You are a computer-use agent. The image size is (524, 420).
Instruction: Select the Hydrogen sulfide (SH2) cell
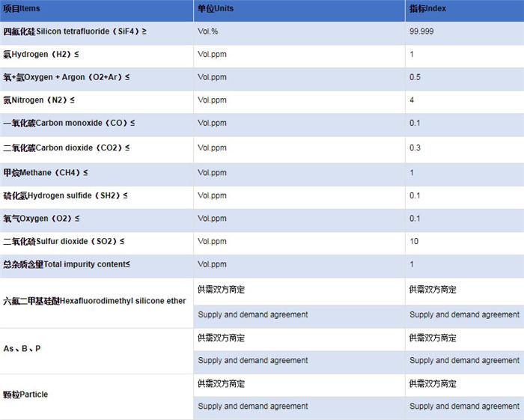(x=65, y=195)
